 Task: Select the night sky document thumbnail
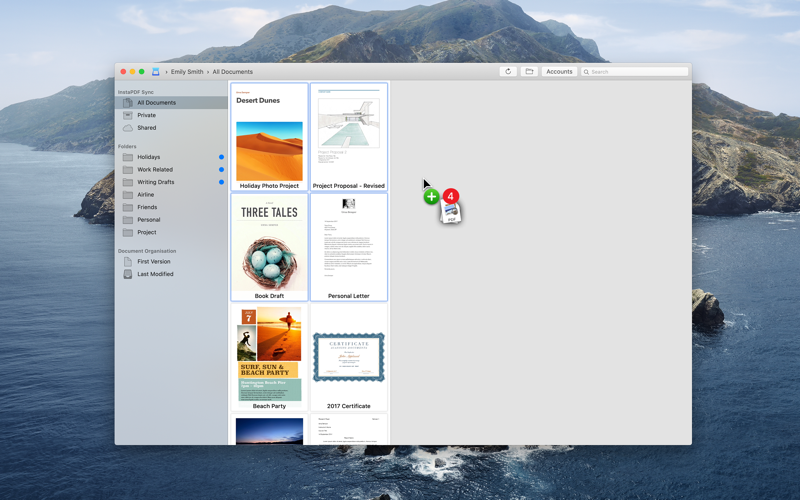(269, 429)
